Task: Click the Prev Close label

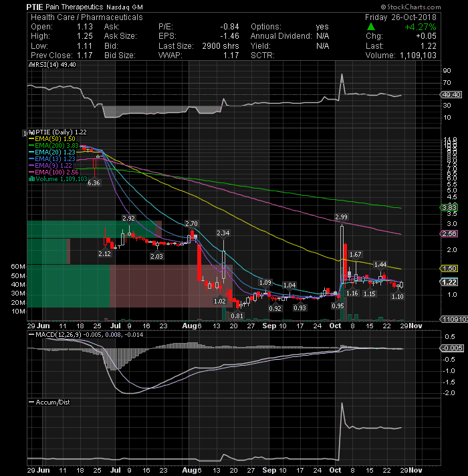Action: (51, 55)
